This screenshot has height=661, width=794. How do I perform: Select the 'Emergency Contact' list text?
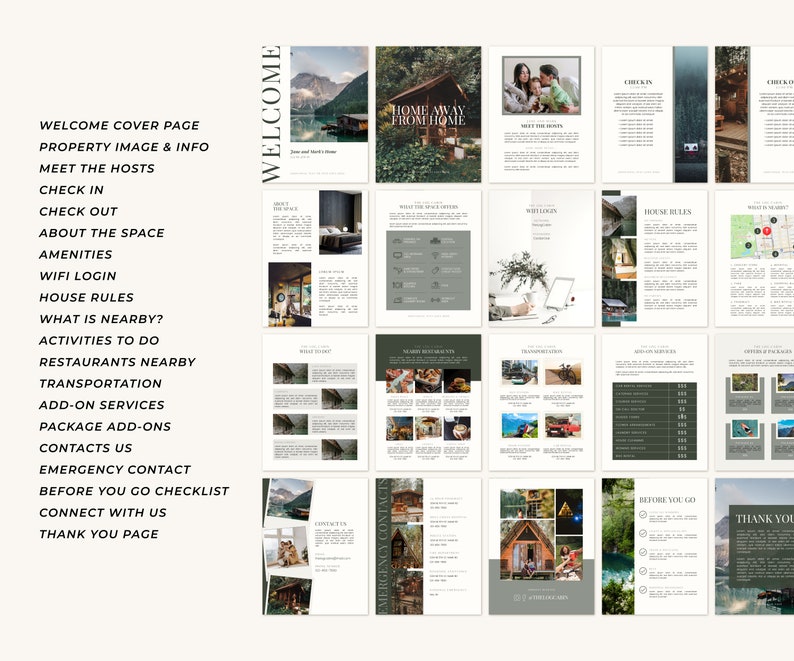point(115,470)
